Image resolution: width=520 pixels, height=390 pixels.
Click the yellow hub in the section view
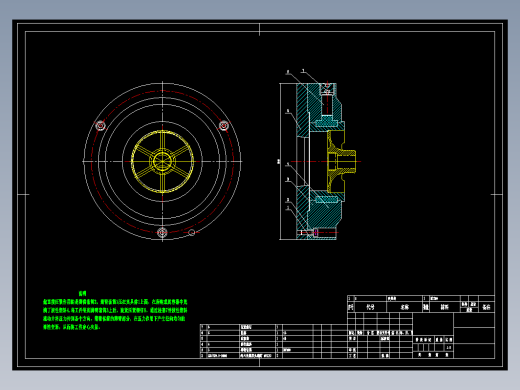341,161
